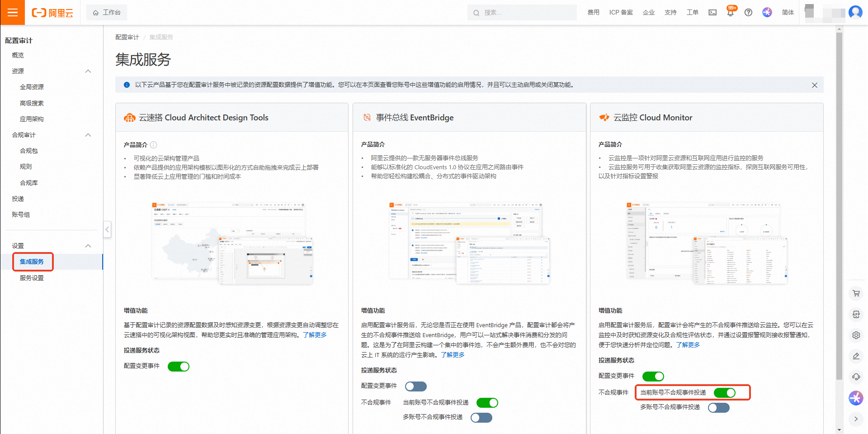Click the info icon in banner
This screenshot has width=868, height=434.
pos(127,85)
